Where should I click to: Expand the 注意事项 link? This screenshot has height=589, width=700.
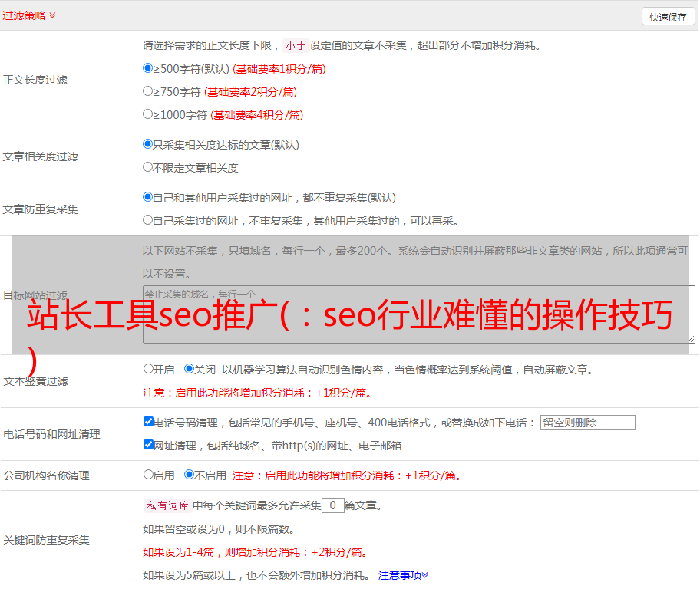point(402,575)
